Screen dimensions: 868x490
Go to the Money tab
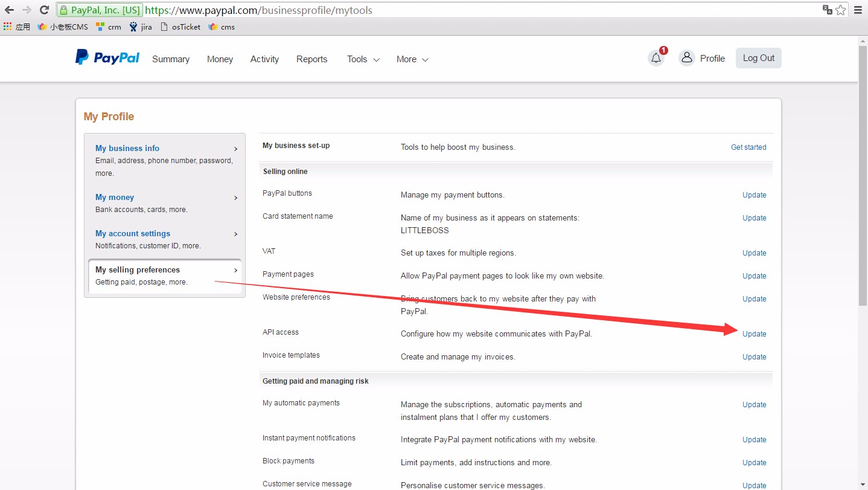tap(220, 59)
